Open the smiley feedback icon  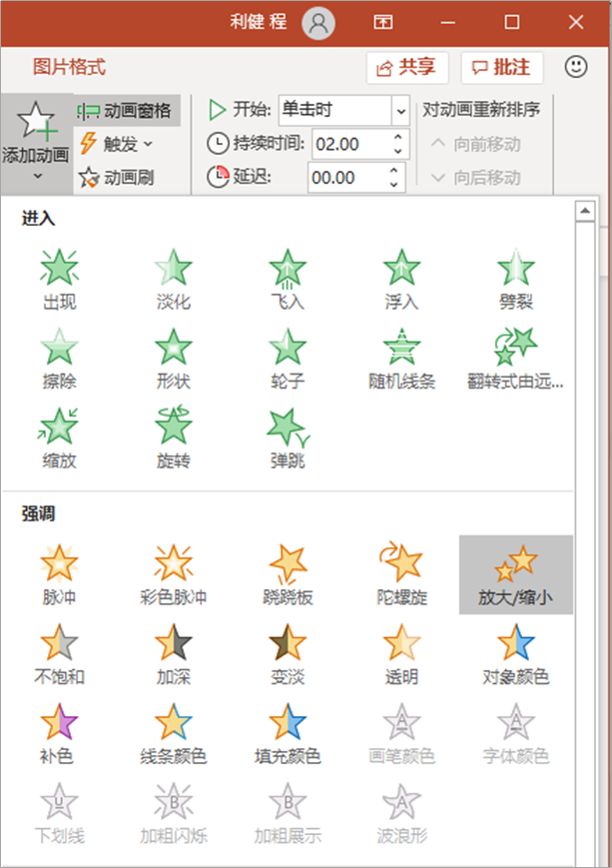pos(576,67)
